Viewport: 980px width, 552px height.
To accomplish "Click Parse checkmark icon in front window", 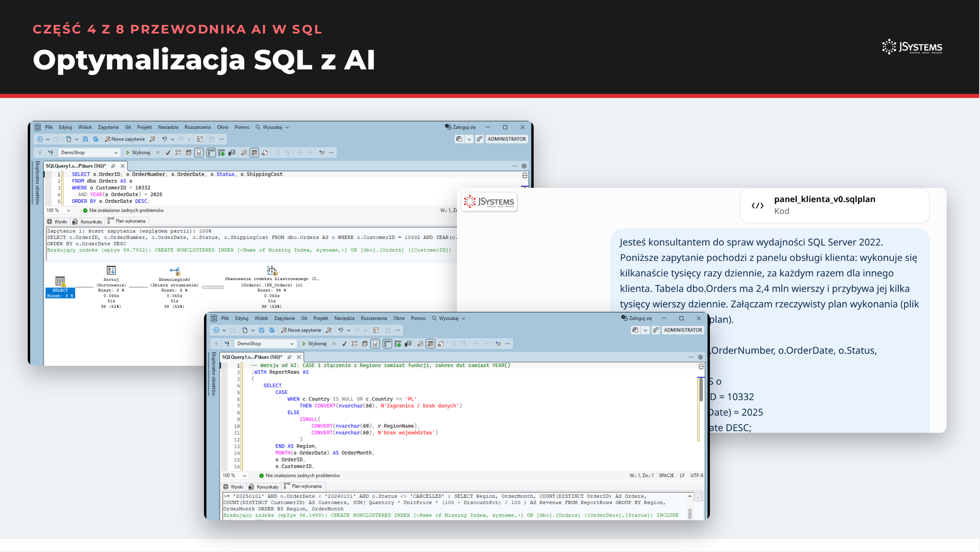I will [344, 344].
